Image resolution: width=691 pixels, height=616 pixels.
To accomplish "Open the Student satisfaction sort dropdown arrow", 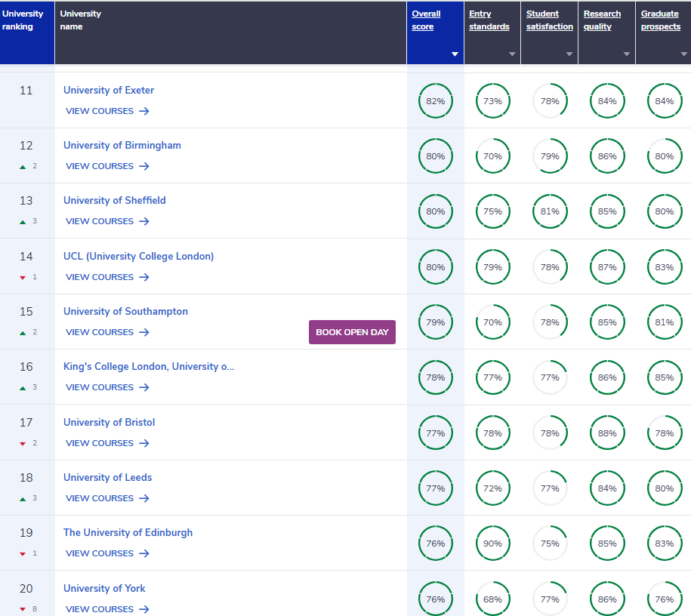I will point(569,54).
